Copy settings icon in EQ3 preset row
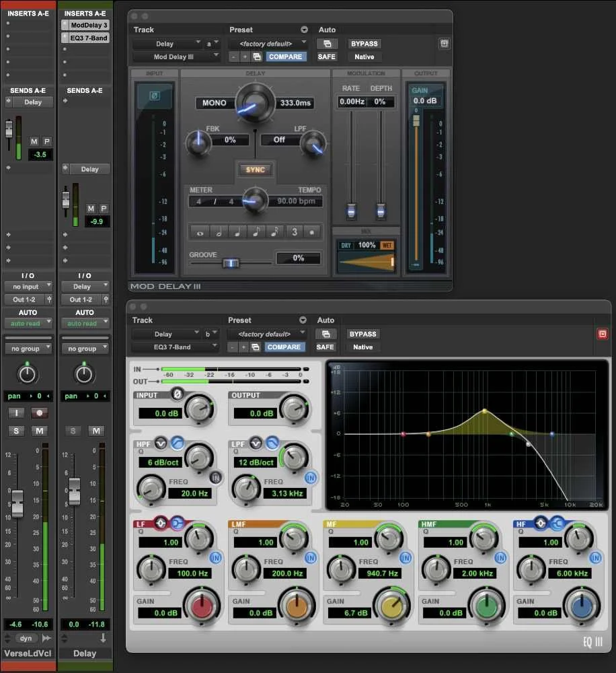The height and width of the screenshot is (673, 616). [x=256, y=347]
